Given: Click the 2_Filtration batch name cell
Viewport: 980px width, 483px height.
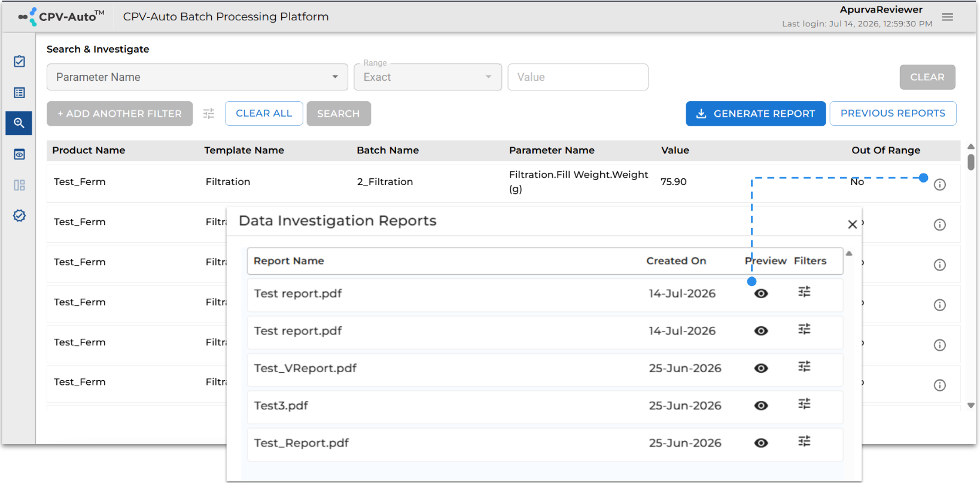Looking at the screenshot, I should coord(385,182).
